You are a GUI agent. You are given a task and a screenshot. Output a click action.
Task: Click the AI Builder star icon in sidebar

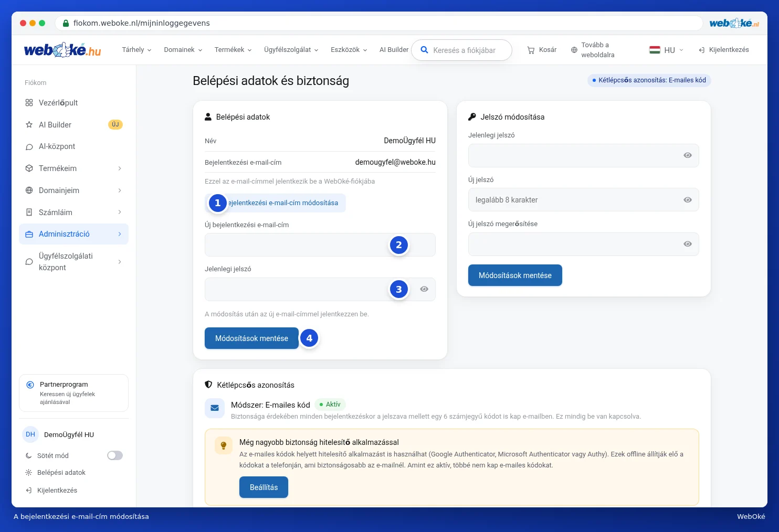pos(29,125)
